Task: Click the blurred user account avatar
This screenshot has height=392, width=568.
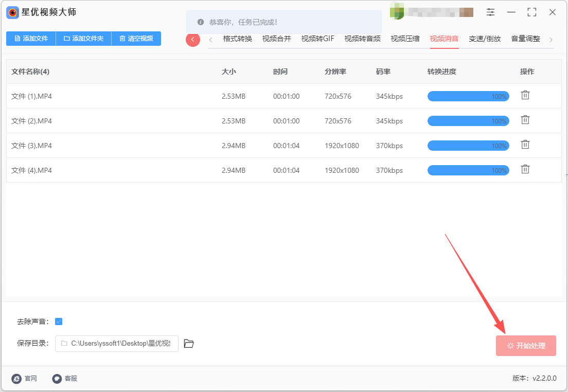Action: [397, 11]
